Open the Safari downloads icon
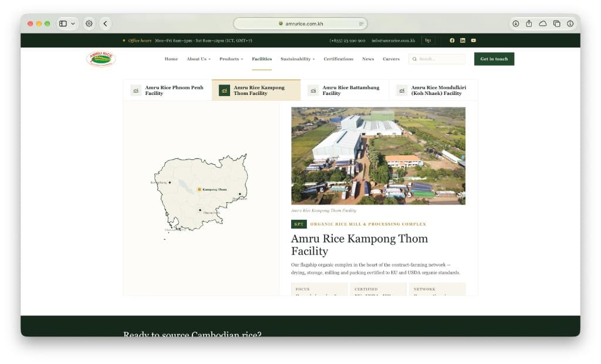Screen dimensions: 601x364 515,23
